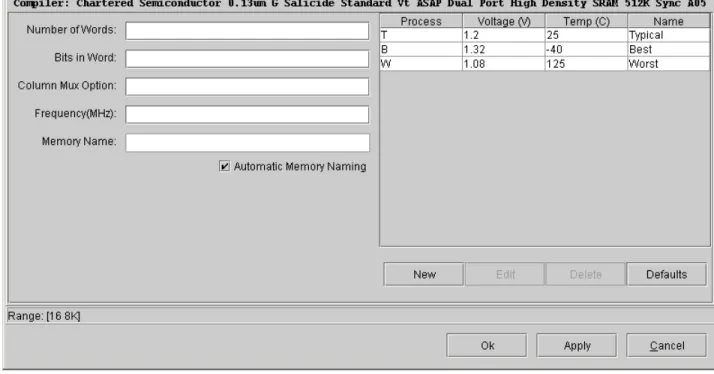This screenshot has height=374, width=714.
Task: Click the Memory Name input field
Action: pos(247,143)
